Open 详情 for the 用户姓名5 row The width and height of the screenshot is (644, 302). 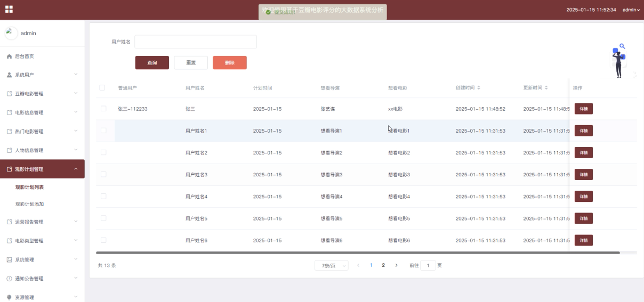584,218
